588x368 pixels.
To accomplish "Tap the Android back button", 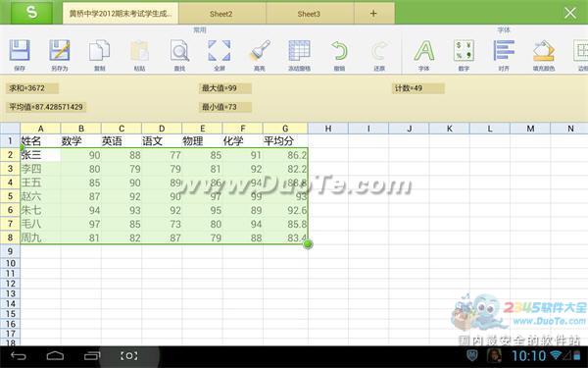I will (18, 355).
